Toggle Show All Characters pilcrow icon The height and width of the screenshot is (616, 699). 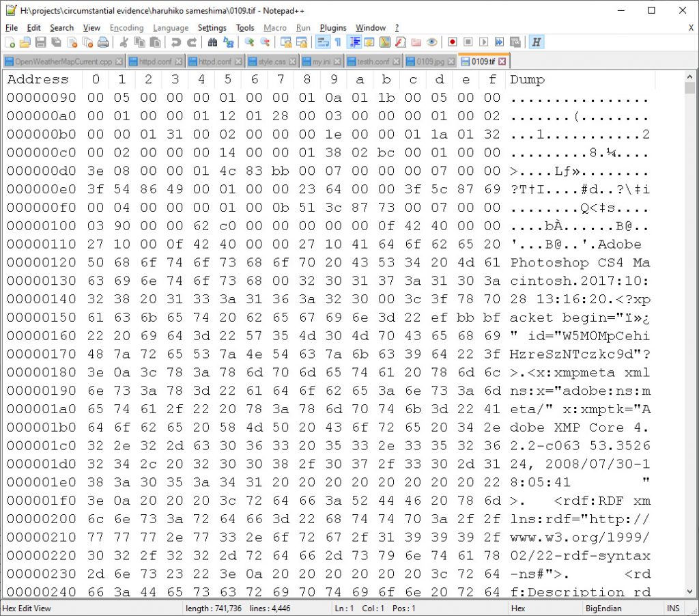[338, 42]
